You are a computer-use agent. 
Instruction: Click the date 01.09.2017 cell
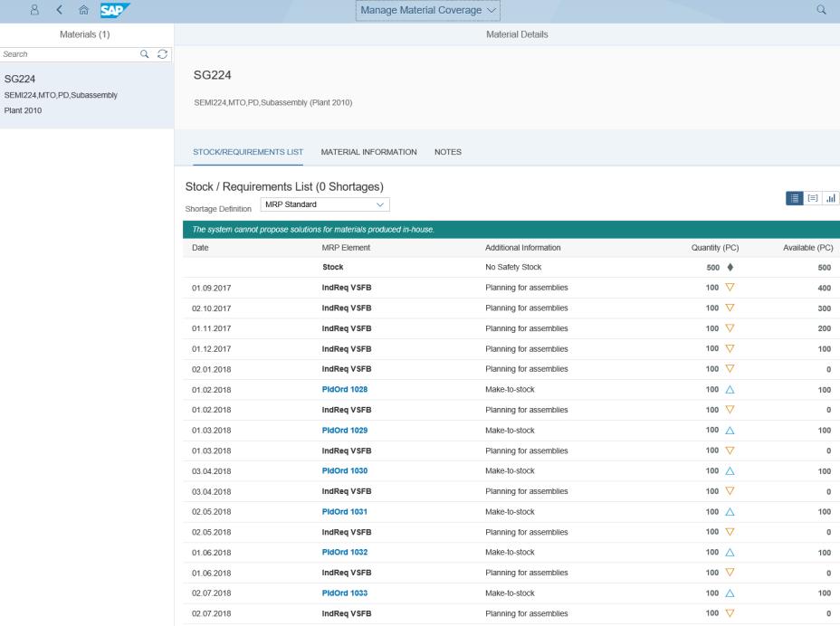tap(211, 288)
